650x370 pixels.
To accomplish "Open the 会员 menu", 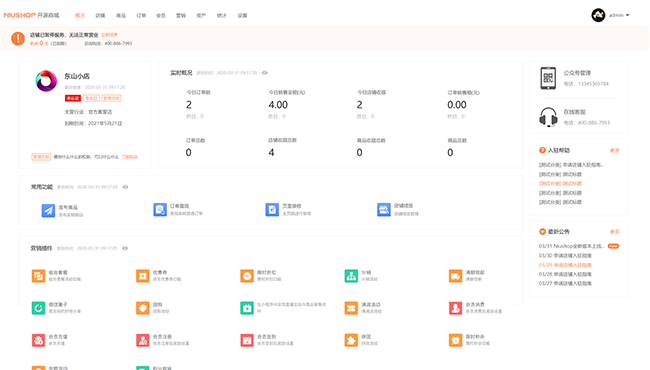I will tap(161, 15).
